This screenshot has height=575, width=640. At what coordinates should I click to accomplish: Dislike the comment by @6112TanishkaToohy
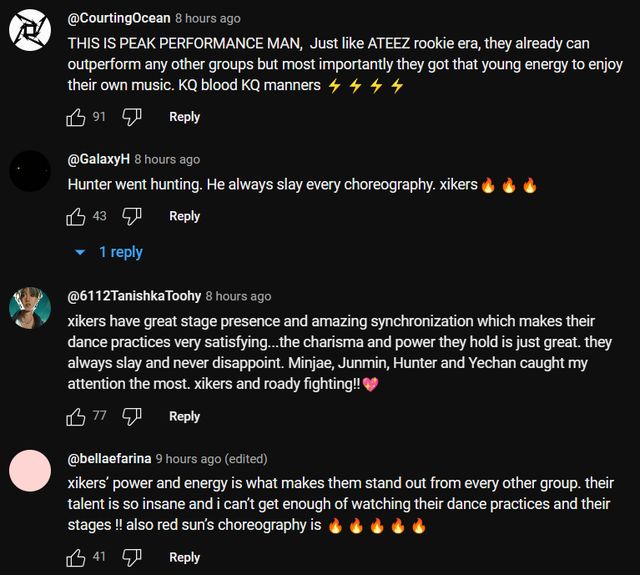coord(132,416)
